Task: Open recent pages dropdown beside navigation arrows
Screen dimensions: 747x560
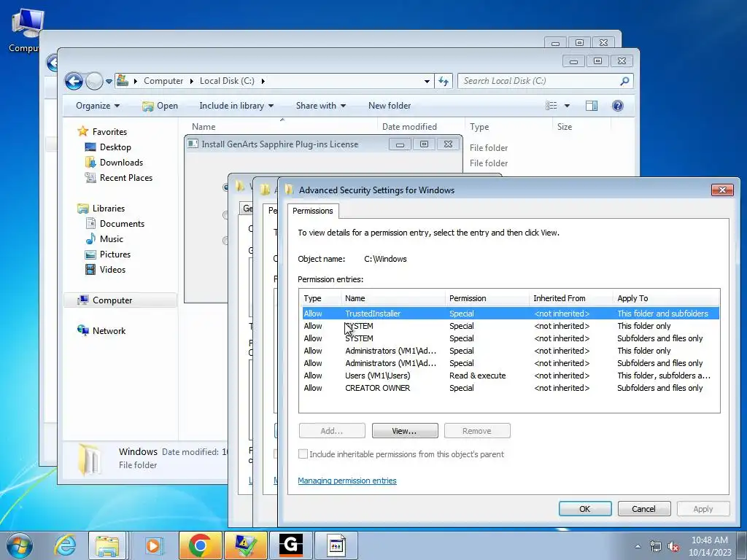Action: click(109, 82)
